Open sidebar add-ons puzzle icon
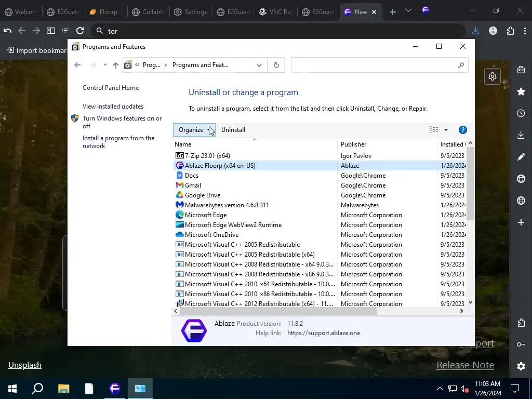This screenshot has width=532, height=399. 521,323
